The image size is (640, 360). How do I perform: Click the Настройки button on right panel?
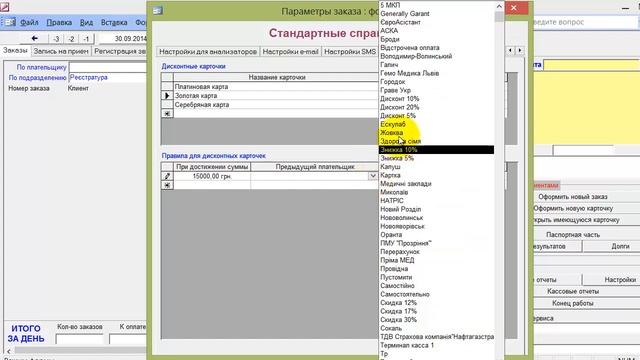point(620,280)
